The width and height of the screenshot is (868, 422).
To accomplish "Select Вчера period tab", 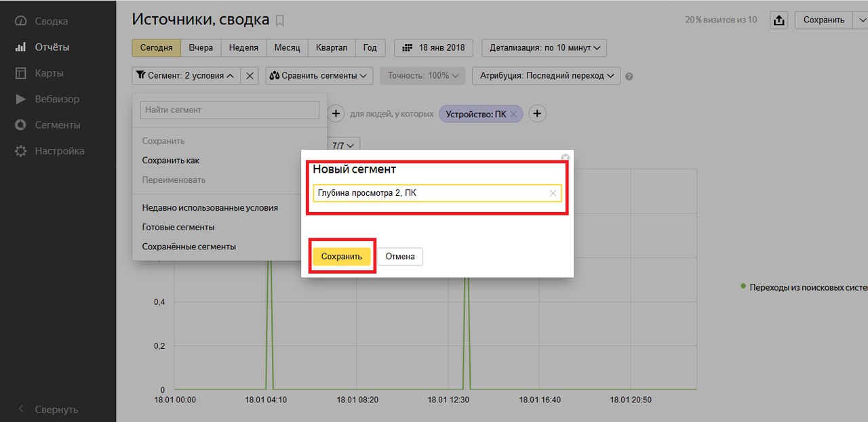I will [x=201, y=48].
